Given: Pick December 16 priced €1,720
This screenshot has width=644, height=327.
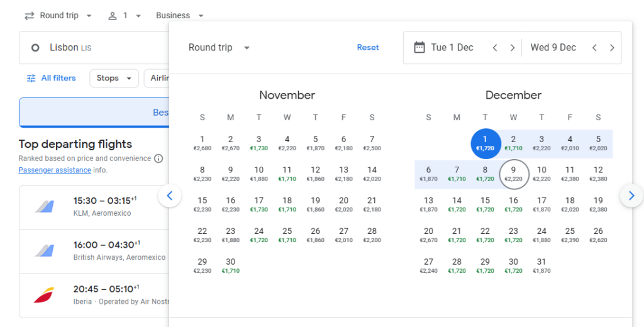Looking at the screenshot, I should [x=513, y=204].
